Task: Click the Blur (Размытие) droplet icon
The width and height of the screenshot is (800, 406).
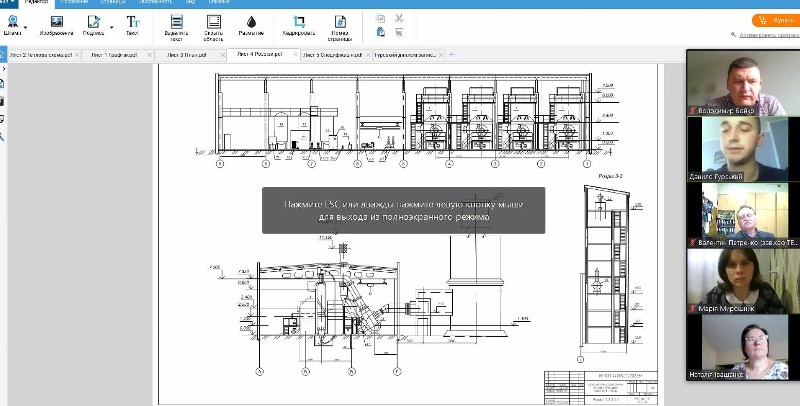Action: click(251, 20)
